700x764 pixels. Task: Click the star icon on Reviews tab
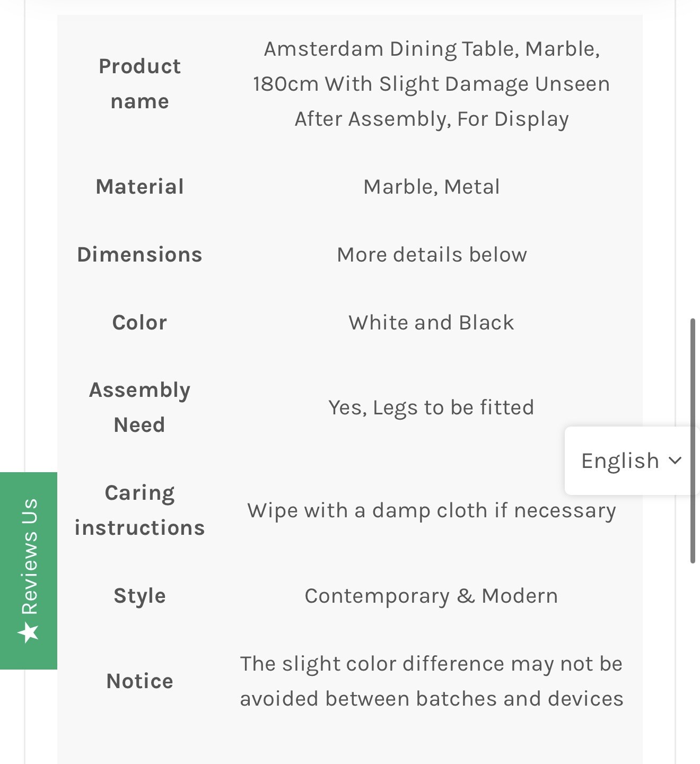point(29,632)
